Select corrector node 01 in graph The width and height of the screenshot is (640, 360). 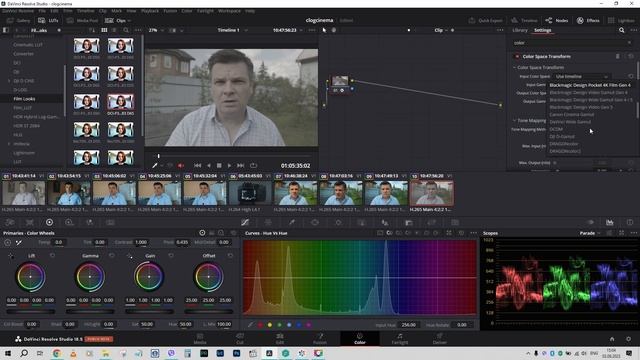coord(340,83)
